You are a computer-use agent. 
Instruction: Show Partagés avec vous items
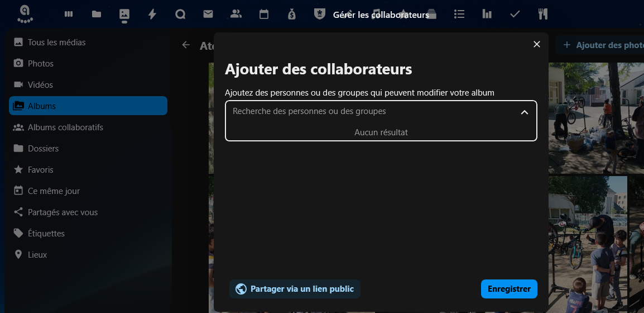[x=63, y=212]
